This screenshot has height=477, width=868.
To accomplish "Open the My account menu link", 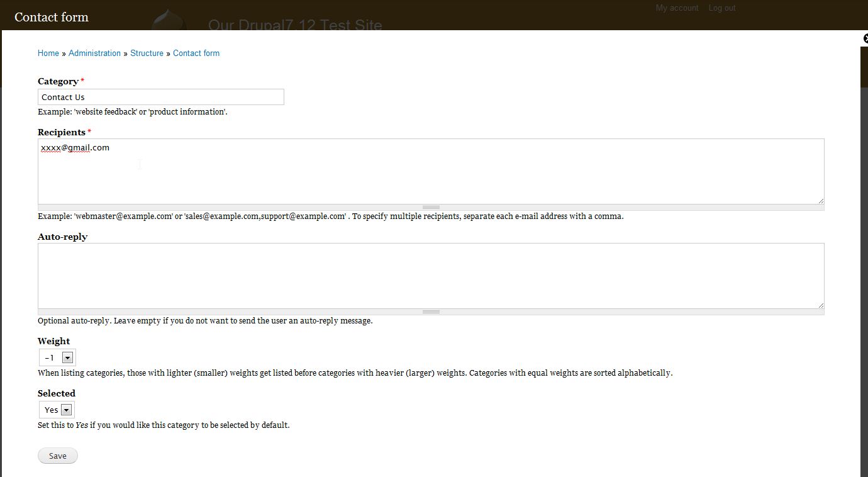I will [677, 8].
